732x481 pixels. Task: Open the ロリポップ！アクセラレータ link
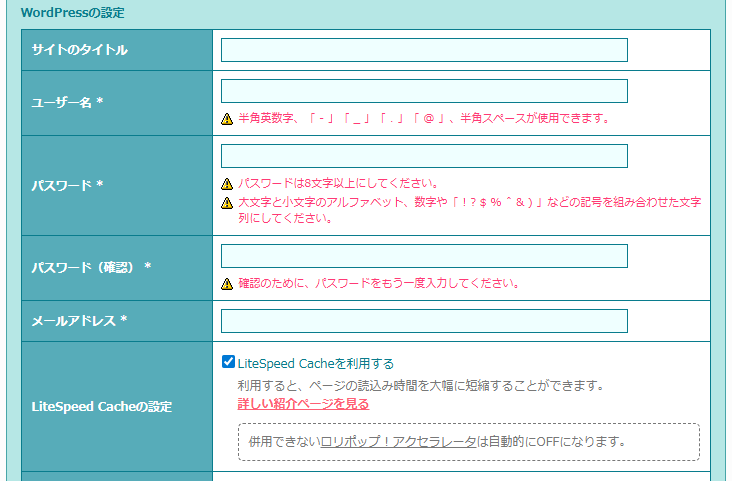pyautogui.click(x=398, y=441)
